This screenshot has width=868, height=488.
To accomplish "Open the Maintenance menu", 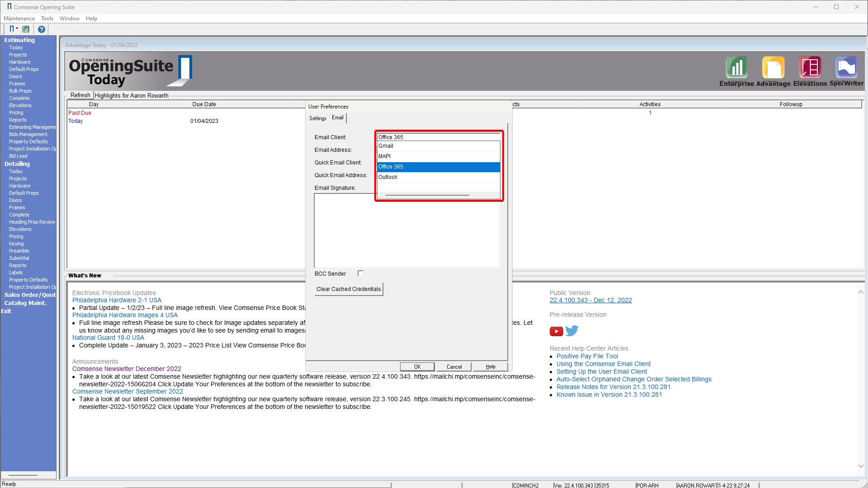I will (x=19, y=19).
